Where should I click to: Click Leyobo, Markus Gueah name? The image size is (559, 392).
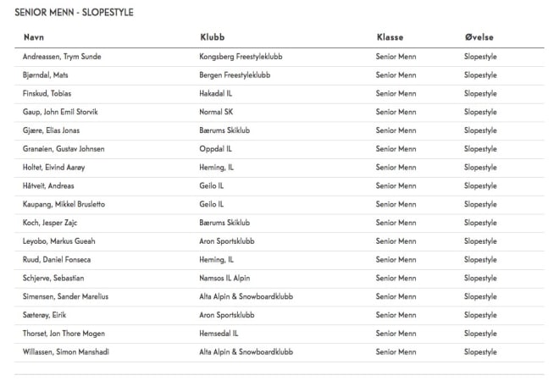pyautogui.click(x=58, y=241)
